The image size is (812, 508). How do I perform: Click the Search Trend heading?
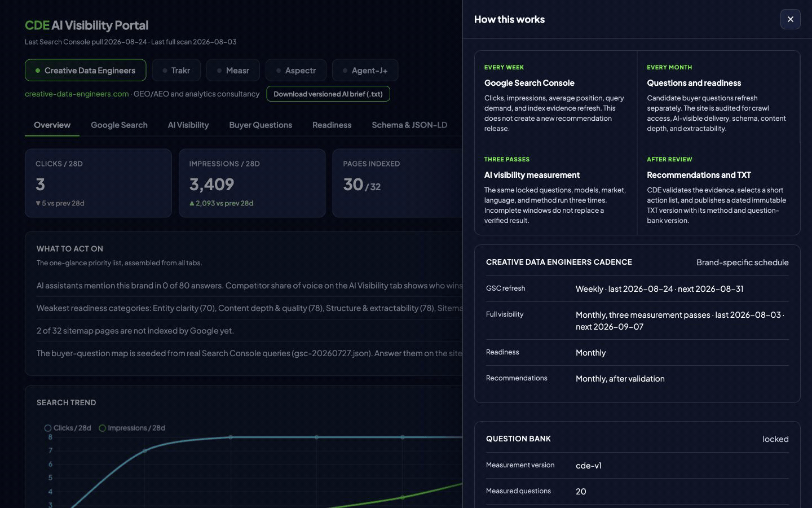pyautogui.click(x=66, y=402)
